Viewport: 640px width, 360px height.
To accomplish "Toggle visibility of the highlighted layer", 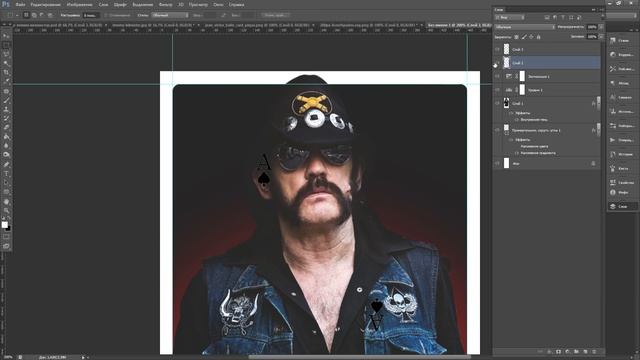I will click(497, 63).
